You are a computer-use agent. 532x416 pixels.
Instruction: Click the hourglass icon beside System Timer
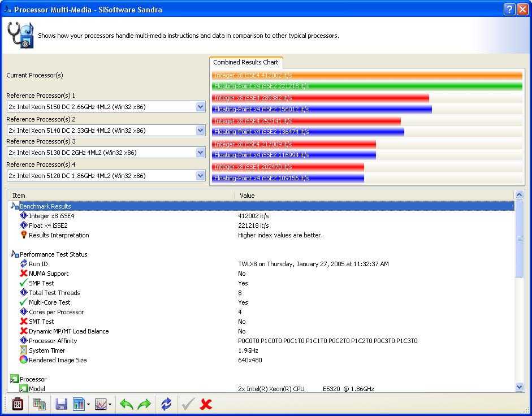click(x=23, y=350)
